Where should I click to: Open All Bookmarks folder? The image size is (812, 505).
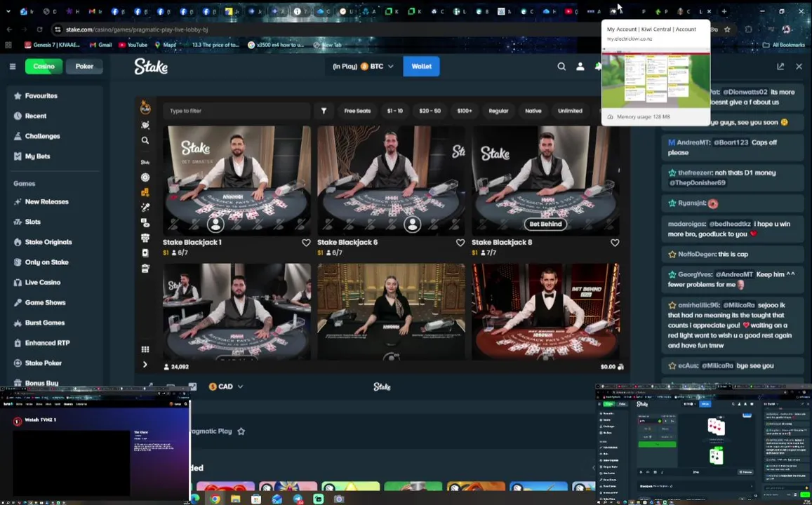click(x=783, y=45)
